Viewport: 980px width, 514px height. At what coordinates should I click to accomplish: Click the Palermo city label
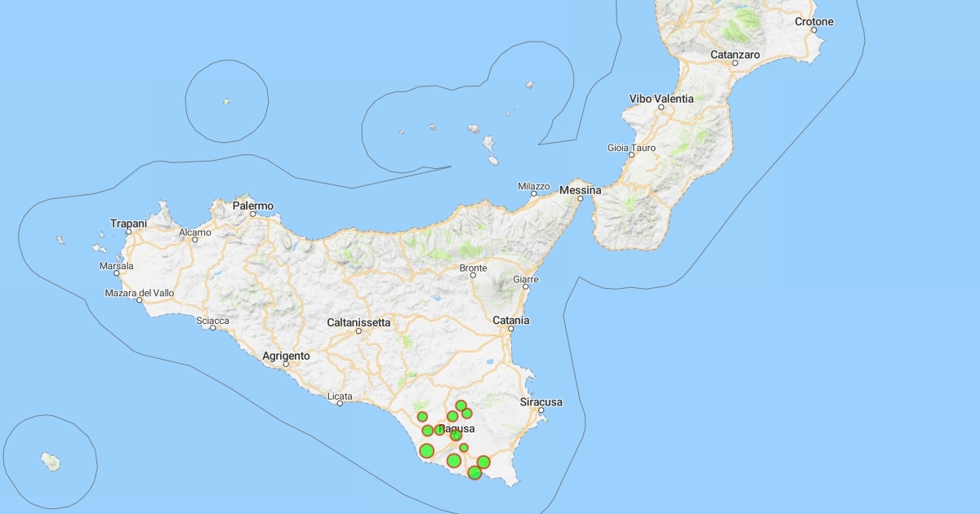(x=253, y=206)
